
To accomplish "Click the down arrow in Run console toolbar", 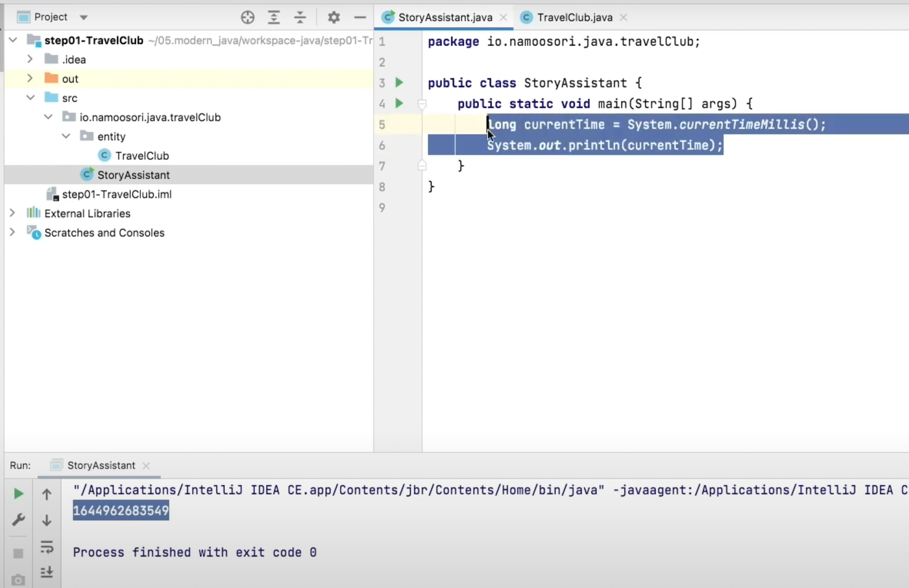I will [46, 520].
